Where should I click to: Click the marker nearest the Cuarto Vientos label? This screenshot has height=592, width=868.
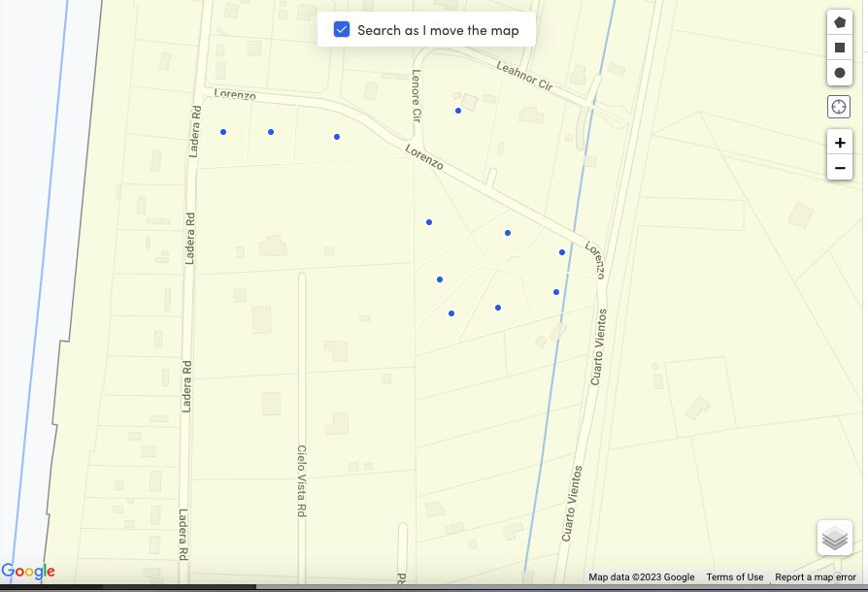(x=555, y=291)
